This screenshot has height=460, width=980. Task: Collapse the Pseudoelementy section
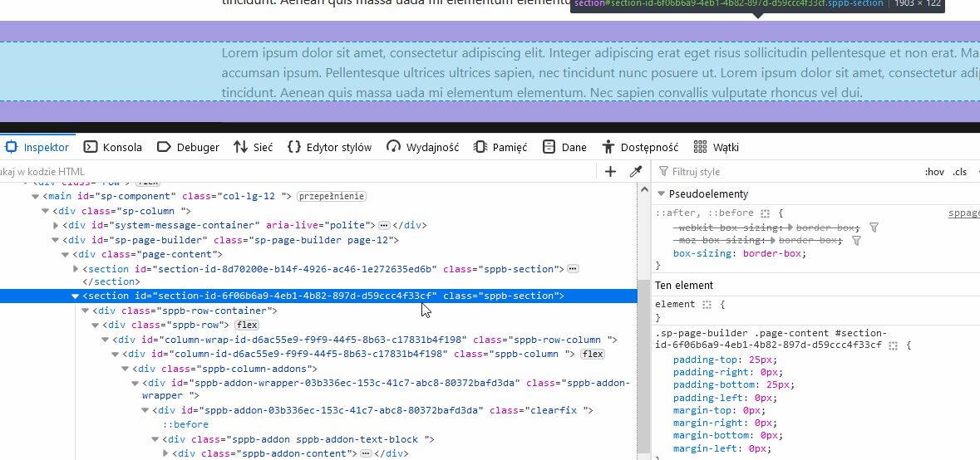pyautogui.click(x=662, y=193)
